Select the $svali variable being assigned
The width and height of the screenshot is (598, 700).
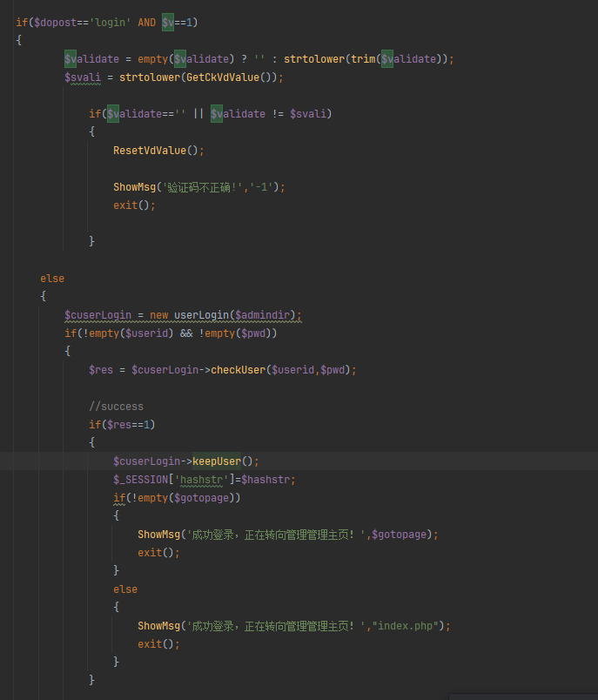click(83, 77)
